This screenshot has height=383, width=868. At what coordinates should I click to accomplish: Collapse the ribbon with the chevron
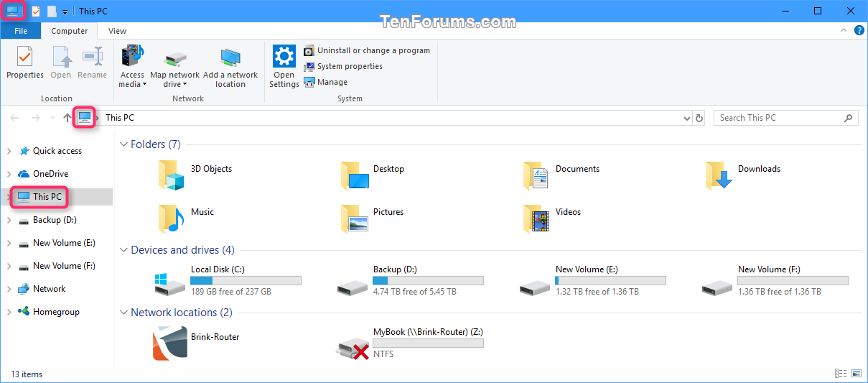click(844, 31)
